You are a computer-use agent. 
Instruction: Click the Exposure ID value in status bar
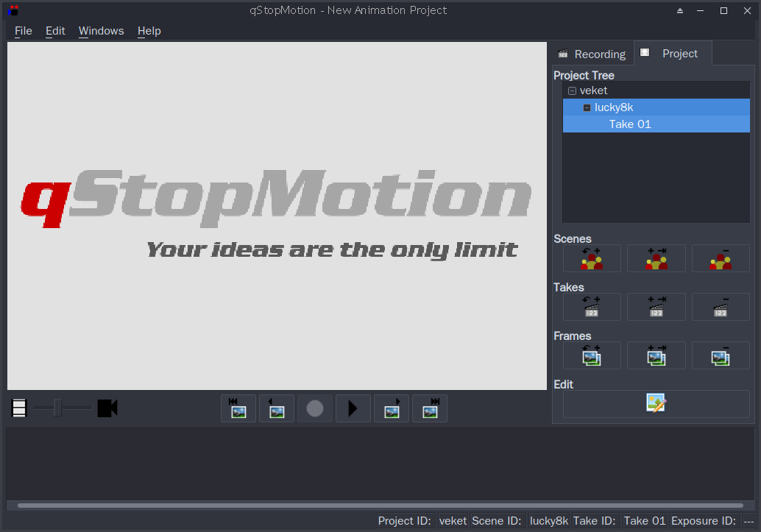point(748,521)
